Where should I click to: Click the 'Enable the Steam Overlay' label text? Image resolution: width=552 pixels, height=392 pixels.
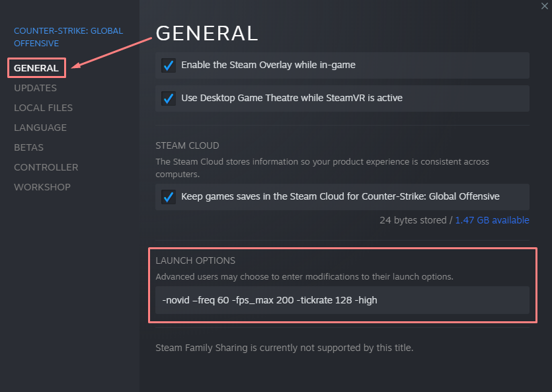point(268,65)
